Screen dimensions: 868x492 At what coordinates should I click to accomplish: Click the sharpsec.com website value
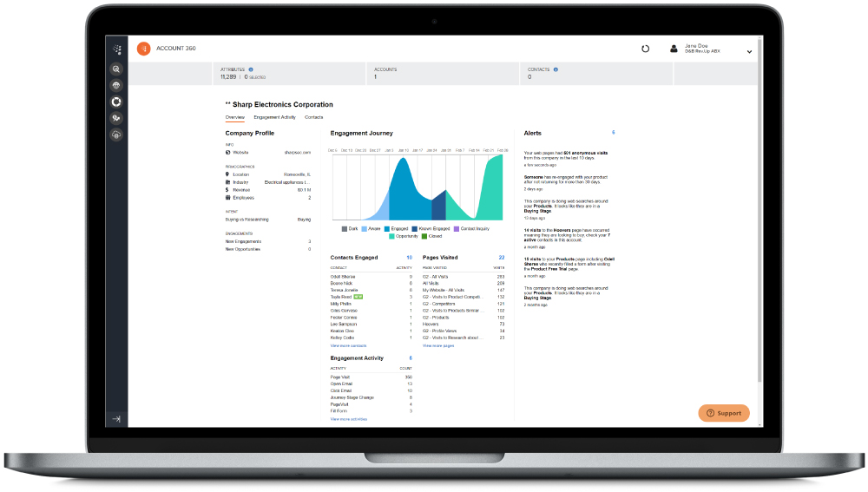(298, 152)
